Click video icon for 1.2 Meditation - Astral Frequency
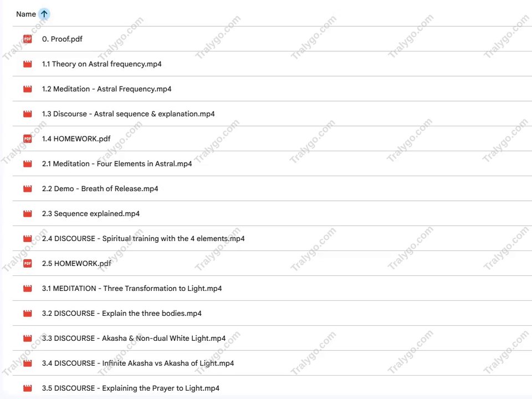Screen dimensions: 532x399 pos(28,89)
